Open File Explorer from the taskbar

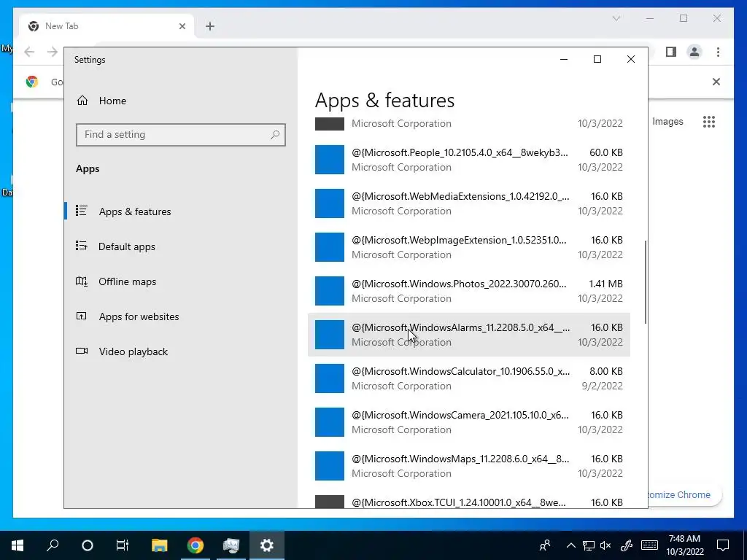coord(160,545)
